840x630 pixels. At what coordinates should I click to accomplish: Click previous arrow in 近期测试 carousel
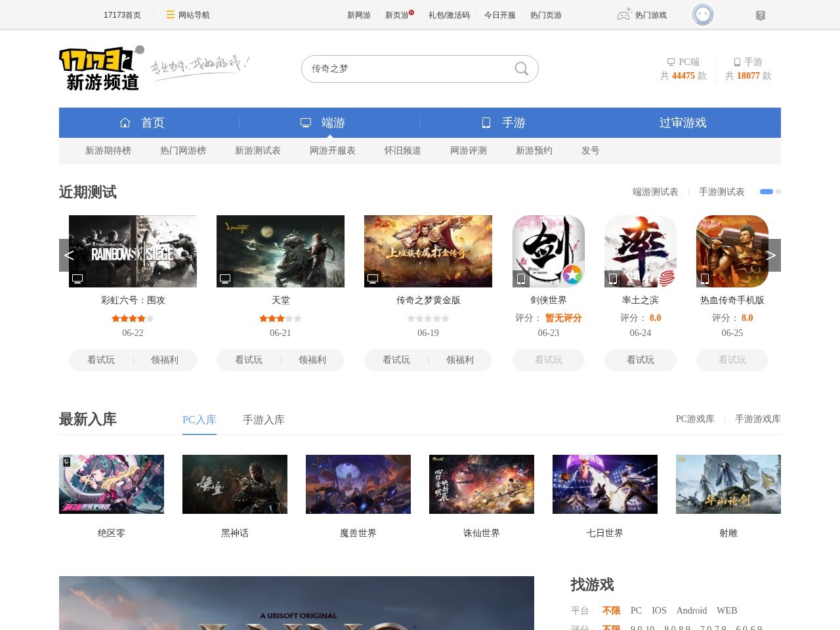tap(68, 255)
